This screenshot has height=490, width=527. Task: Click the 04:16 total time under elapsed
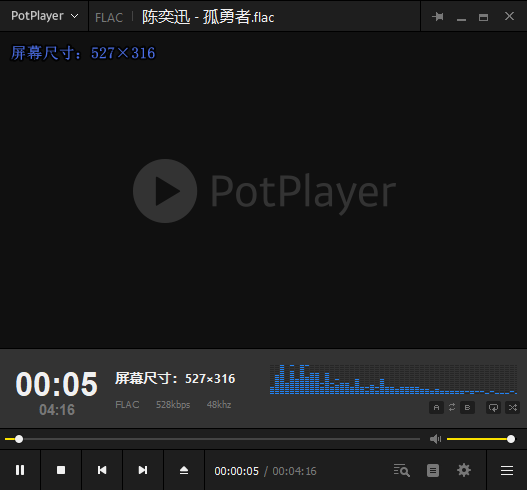coord(57,410)
